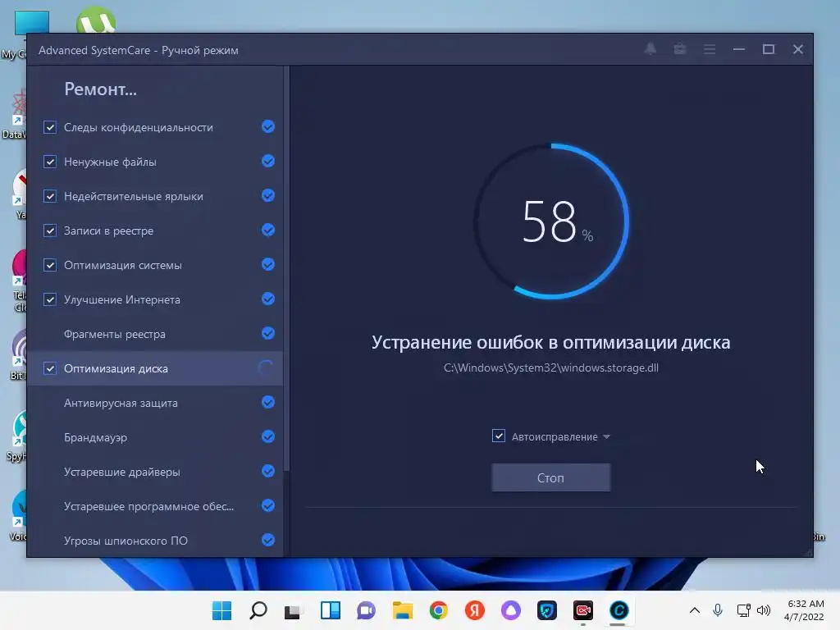Click the status checkmark for Устаревшие драйверы
The width and height of the screenshot is (840, 630).
(x=268, y=471)
